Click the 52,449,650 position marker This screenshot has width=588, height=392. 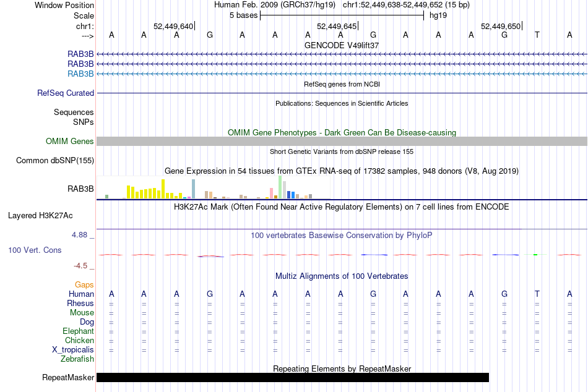click(501, 26)
